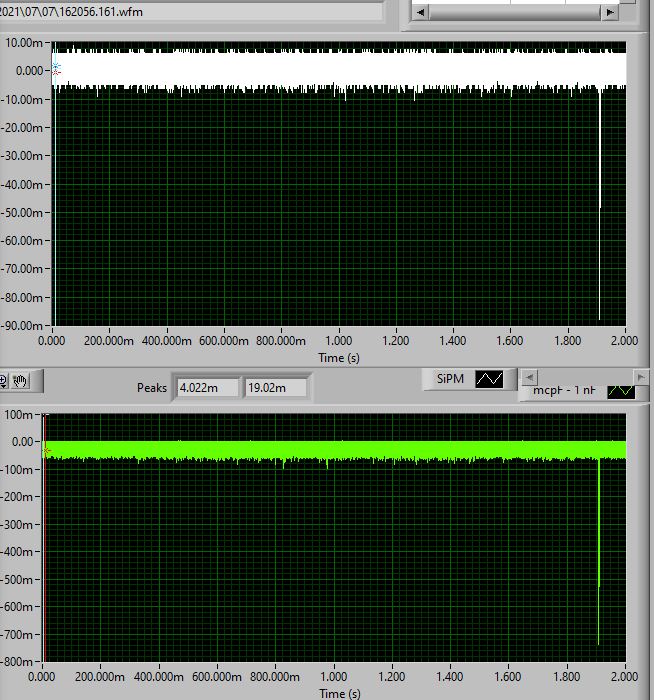Click the -50.00m label on top graph Y-axis
This screenshot has height=700, width=654.
tap(22, 213)
